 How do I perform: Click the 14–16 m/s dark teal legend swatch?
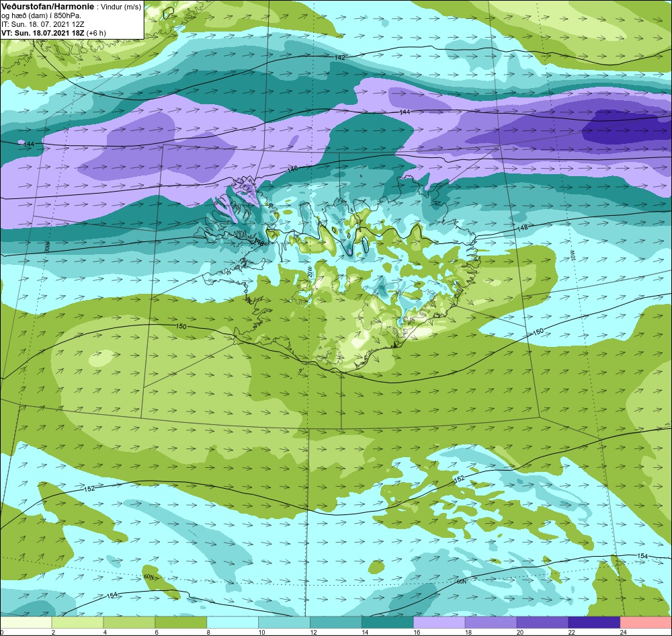(388, 622)
